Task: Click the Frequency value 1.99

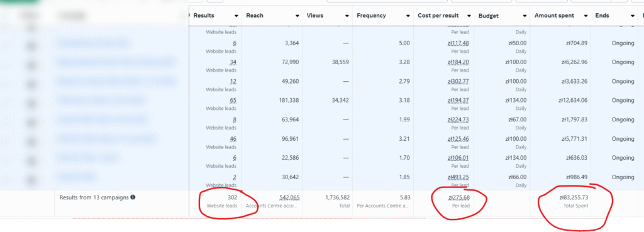Action: click(x=404, y=119)
